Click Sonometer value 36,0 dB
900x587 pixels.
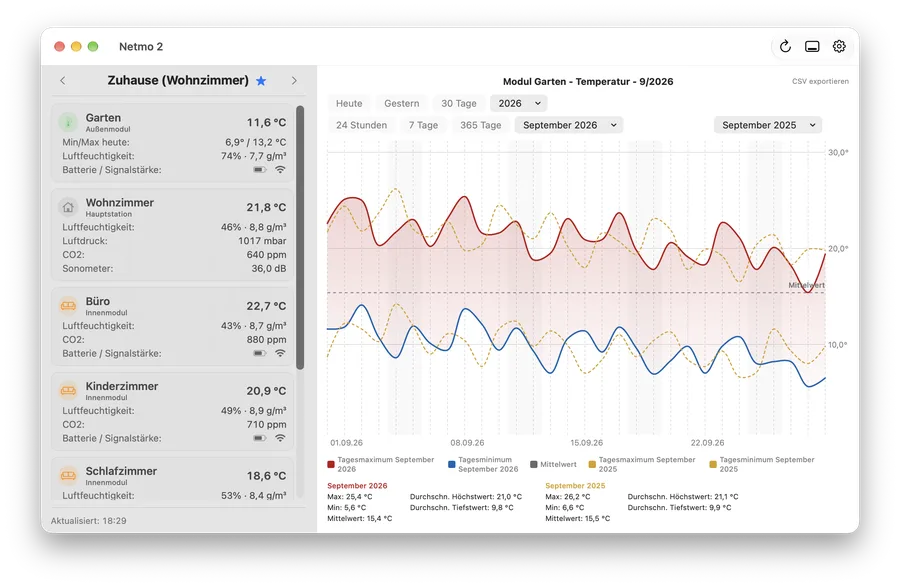pyautogui.click(x=269, y=269)
